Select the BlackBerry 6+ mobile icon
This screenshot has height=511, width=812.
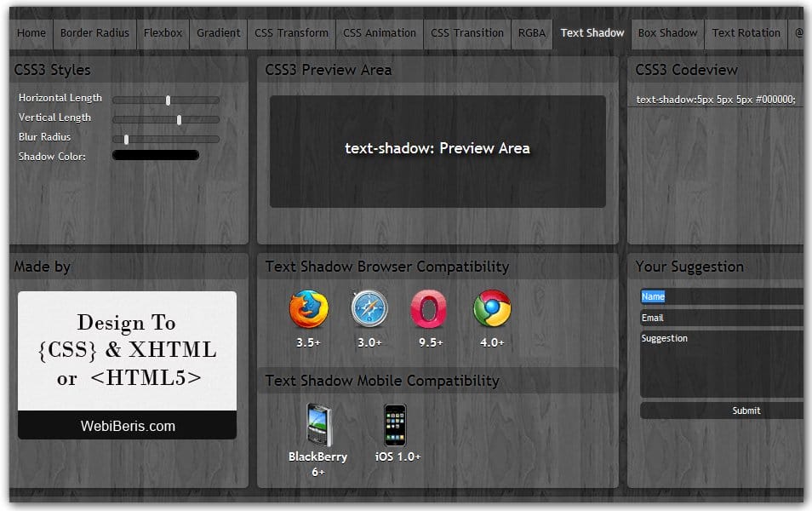(x=317, y=426)
